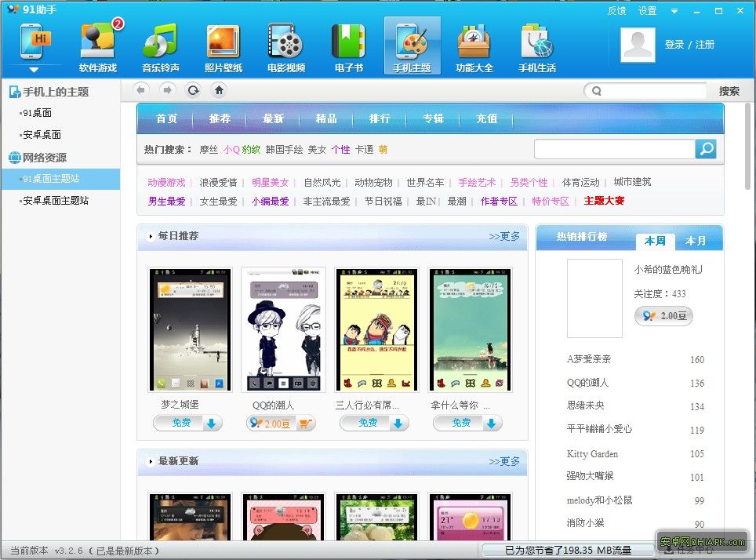Open A梦爱亲亲 in the ranking list
This screenshot has width=756, height=560.
[x=589, y=359]
